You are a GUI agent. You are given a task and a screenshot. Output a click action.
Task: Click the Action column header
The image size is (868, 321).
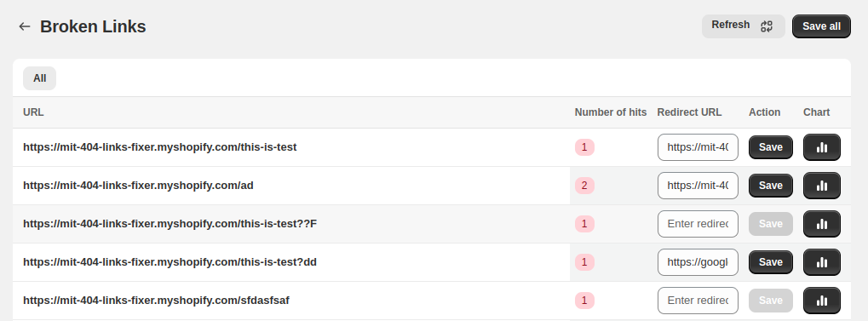764,112
